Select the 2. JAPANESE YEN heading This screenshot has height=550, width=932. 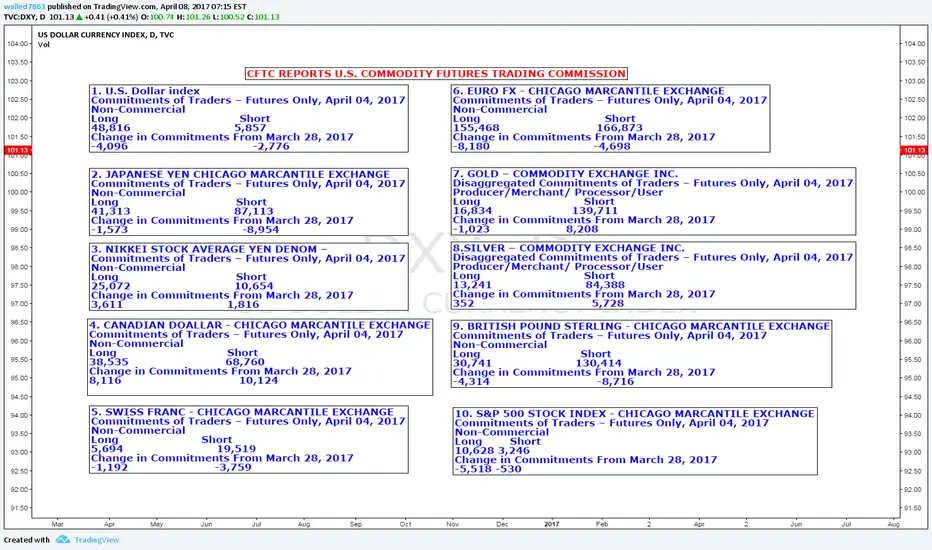[240, 174]
